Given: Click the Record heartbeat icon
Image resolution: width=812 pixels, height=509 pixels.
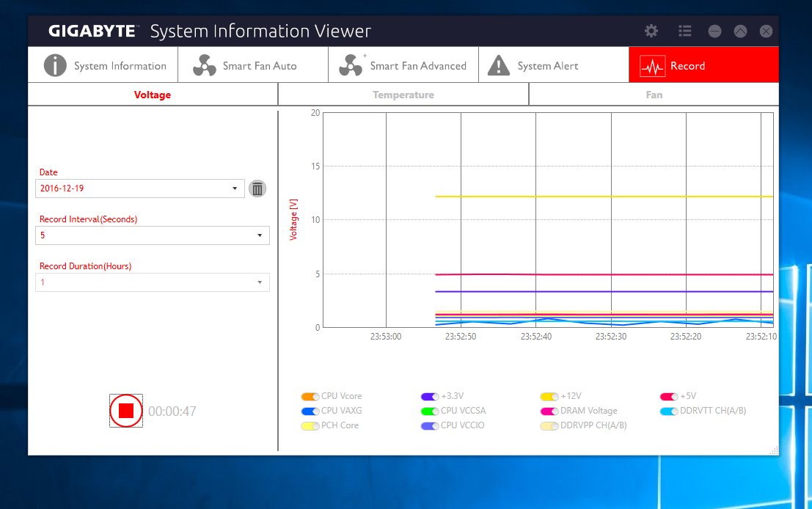Looking at the screenshot, I should click(652, 66).
